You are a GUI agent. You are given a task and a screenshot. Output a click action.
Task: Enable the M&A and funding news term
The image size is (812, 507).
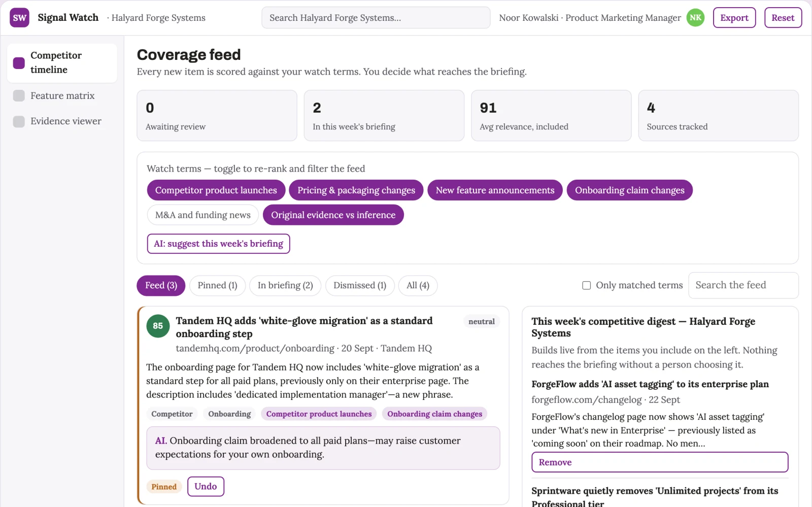(203, 215)
